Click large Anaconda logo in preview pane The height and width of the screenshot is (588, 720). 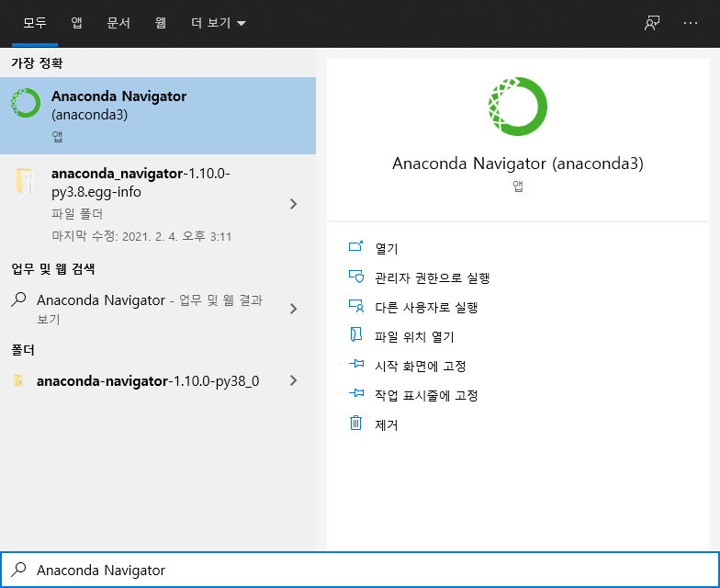tap(518, 107)
